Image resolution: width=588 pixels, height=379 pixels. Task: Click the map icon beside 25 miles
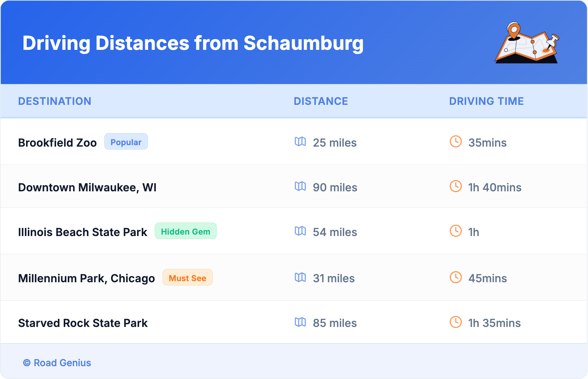coord(300,141)
